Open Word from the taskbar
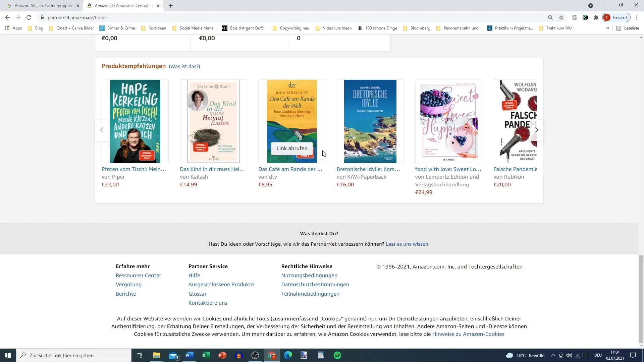 pyautogui.click(x=190, y=355)
